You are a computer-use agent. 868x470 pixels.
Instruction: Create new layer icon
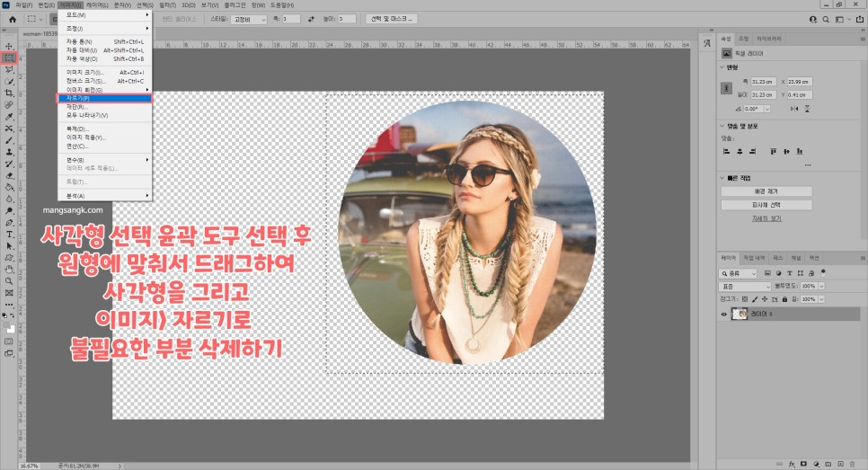tap(840, 464)
